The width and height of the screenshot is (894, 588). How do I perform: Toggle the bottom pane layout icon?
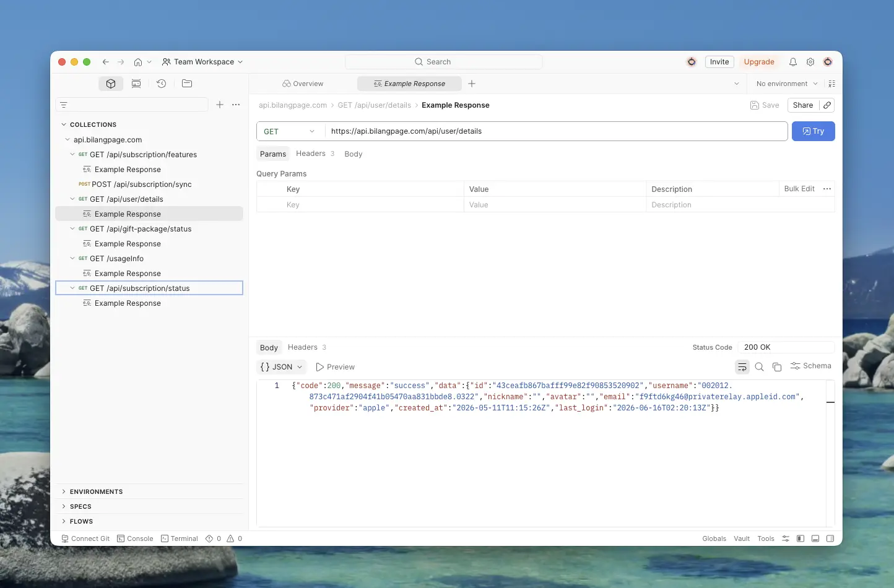(x=815, y=538)
